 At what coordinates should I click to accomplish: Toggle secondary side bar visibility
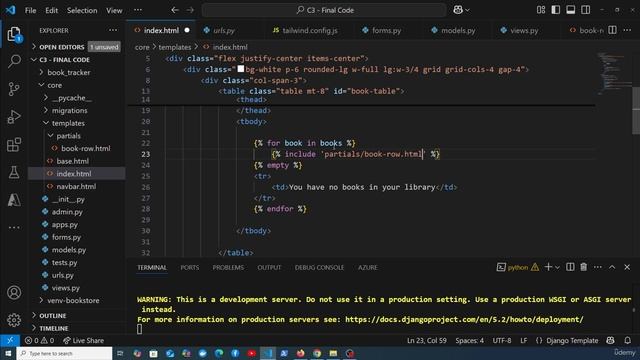pos(585,10)
